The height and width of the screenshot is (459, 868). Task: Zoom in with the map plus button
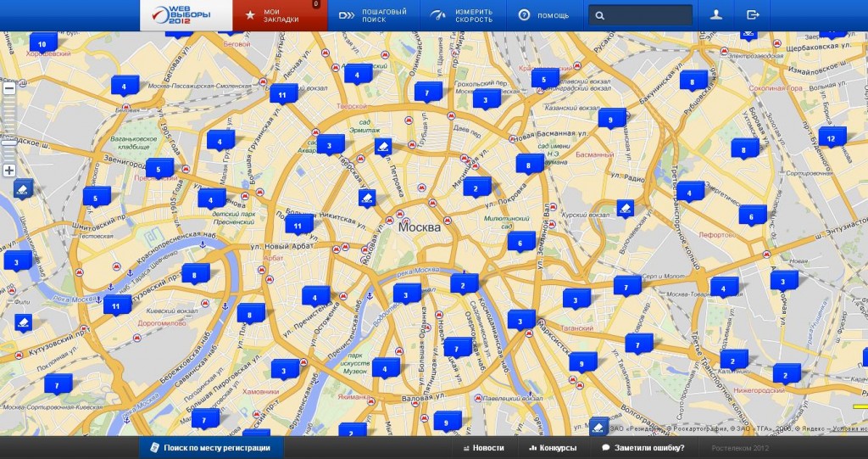[x=9, y=171]
